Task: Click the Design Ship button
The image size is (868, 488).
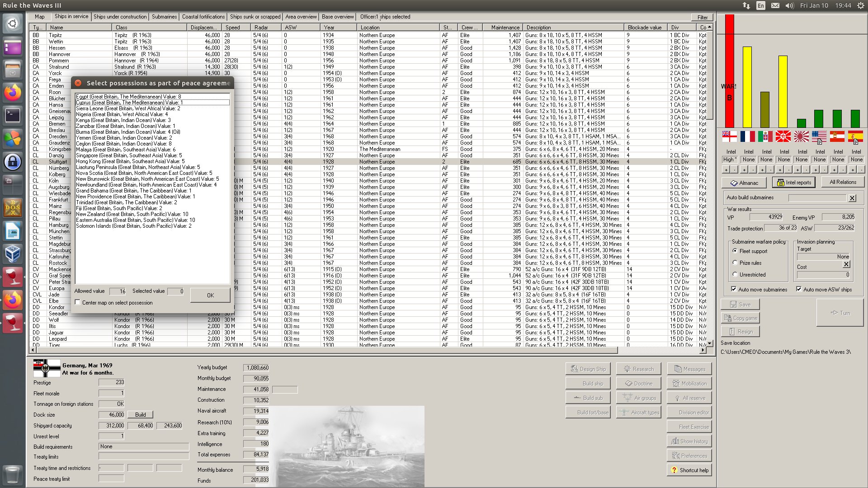Action: (588, 369)
